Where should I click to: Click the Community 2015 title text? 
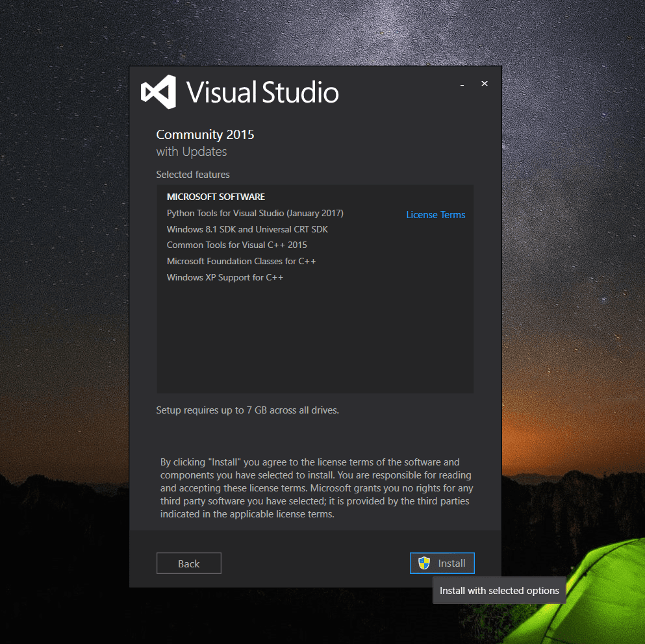[205, 134]
